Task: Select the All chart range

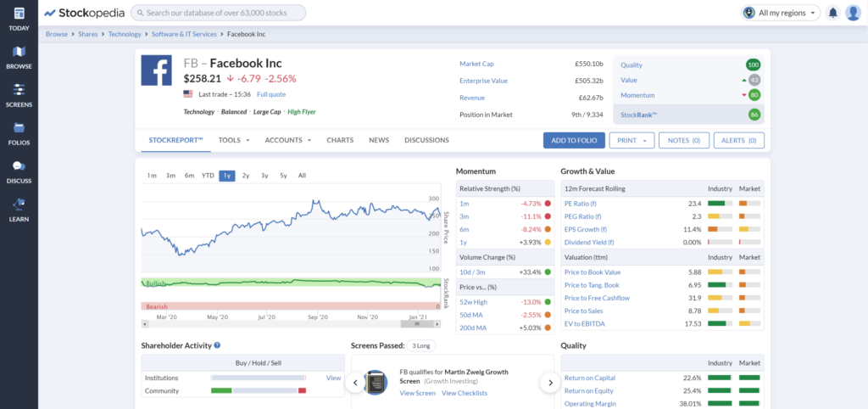Action: click(302, 176)
